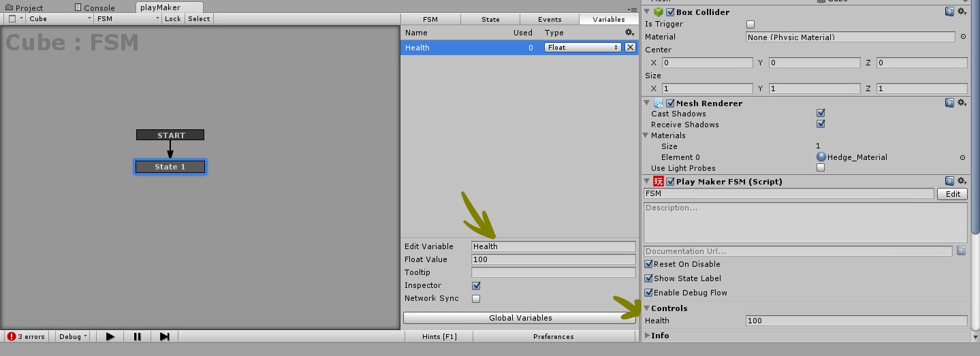The image size is (980, 356).
Task: Click the red errors icon in status bar
Action: coord(12,336)
